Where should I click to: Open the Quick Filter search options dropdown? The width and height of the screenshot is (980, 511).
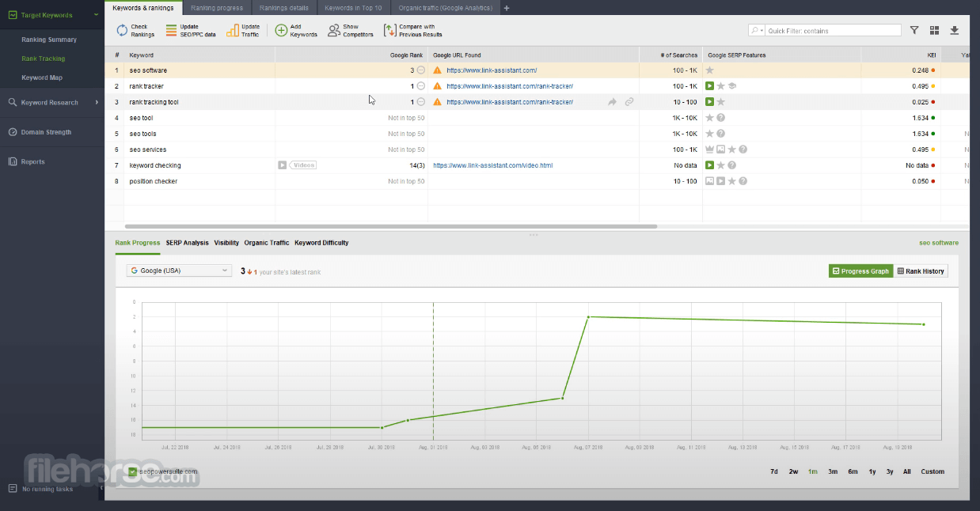(757, 30)
